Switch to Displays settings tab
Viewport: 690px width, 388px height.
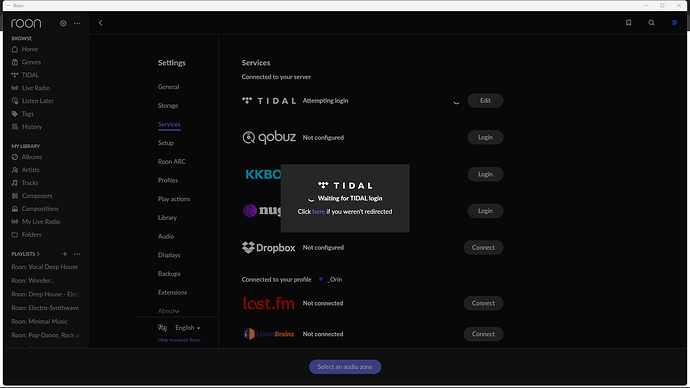pos(169,255)
